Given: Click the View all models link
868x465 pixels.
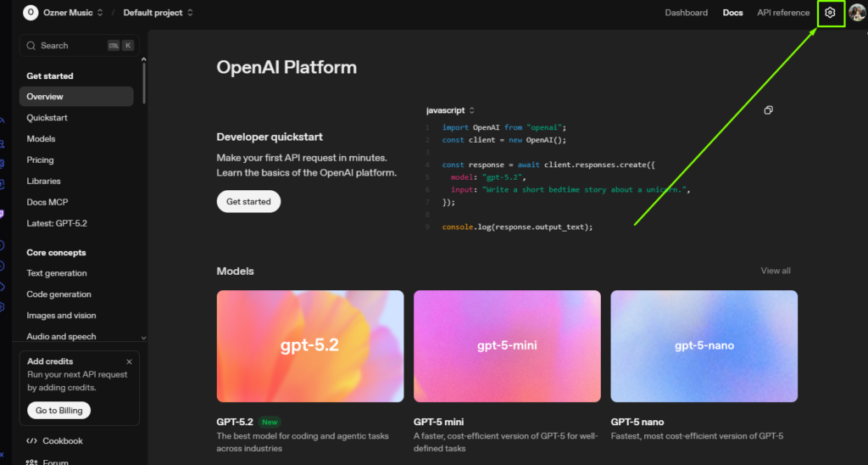Looking at the screenshot, I should (776, 271).
